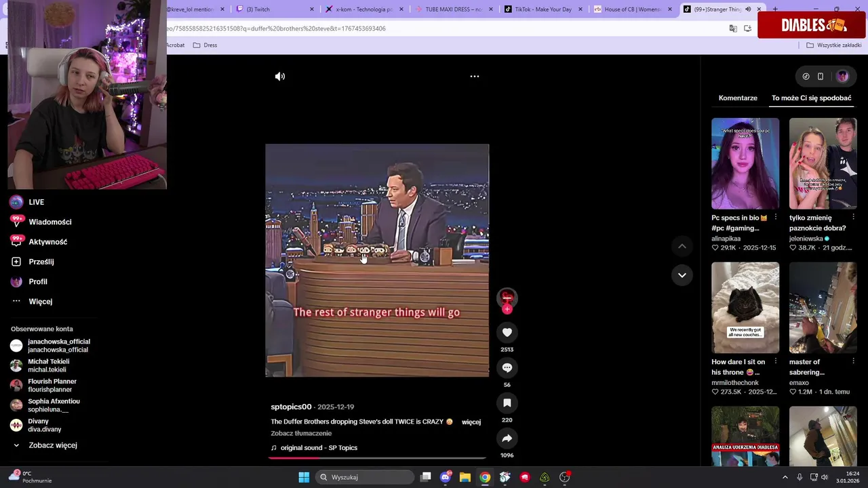Open original sound - SP Topics
This screenshot has height=488, width=868.
pos(319,448)
